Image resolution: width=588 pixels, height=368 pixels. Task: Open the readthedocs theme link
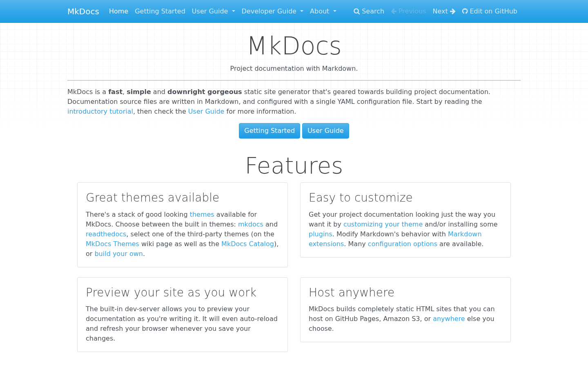pos(106,234)
